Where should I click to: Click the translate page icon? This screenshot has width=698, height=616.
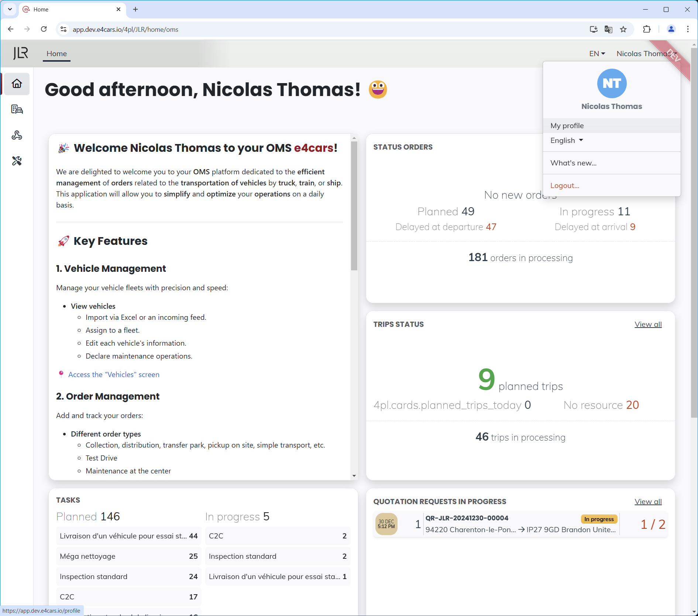coord(608,30)
